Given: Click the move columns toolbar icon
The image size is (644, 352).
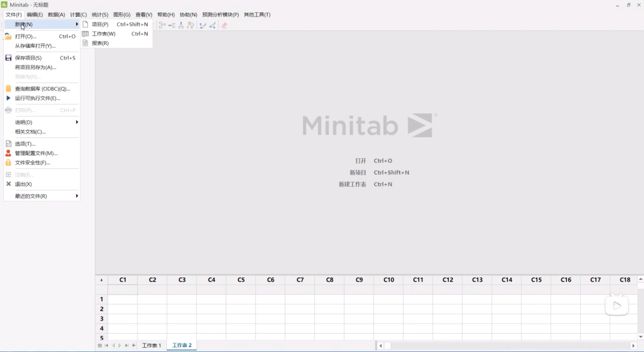Looking at the screenshot, I should click(191, 25).
